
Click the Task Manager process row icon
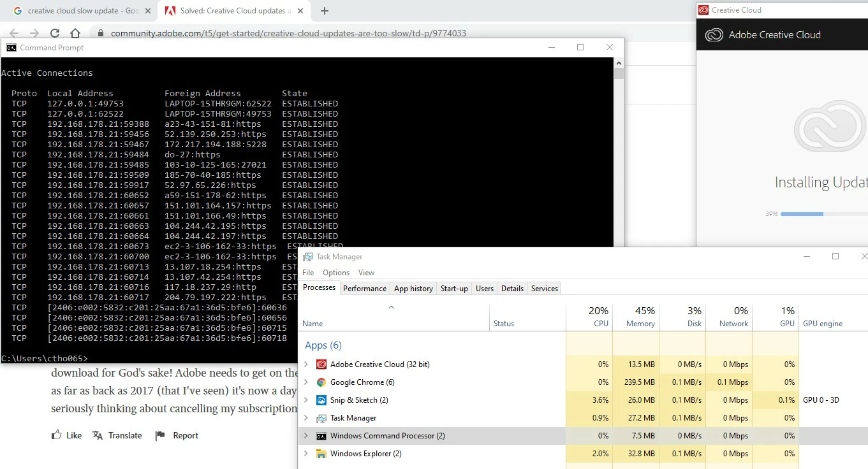click(x=321, y=418)
